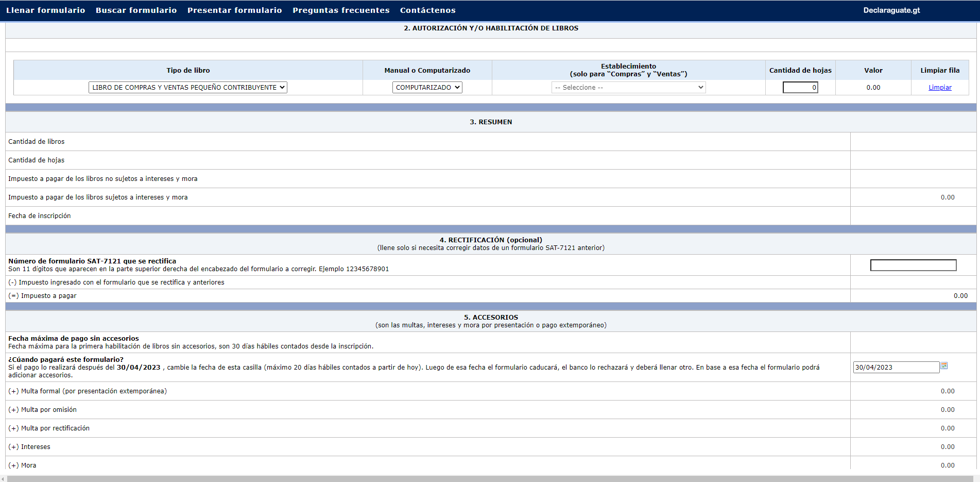980x482 pixels.
Task: Click the Declaraguate.gt site logo
Action: [x=891, y=10]
